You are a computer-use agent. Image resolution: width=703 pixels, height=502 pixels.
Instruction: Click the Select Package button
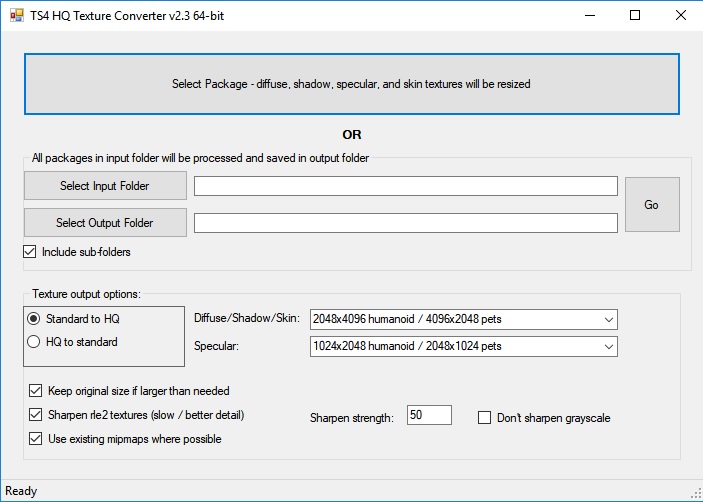point(352,84)
